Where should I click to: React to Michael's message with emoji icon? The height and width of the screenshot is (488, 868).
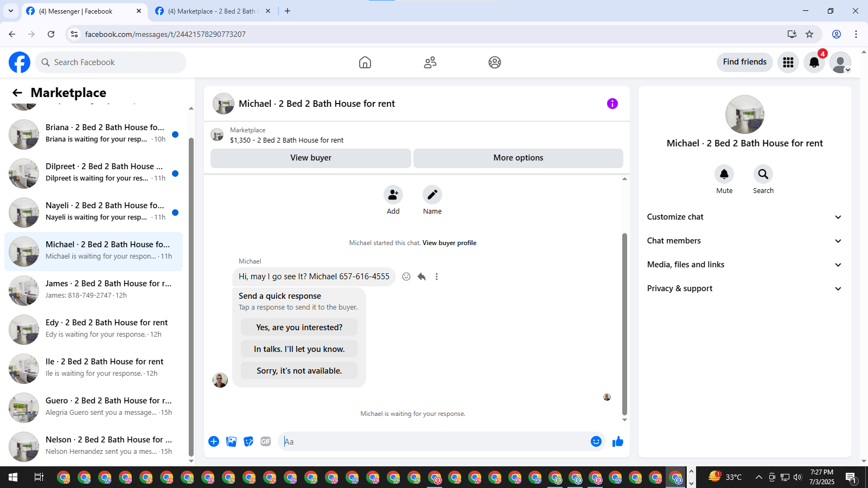pyautogui.click(x=406, y=277)
